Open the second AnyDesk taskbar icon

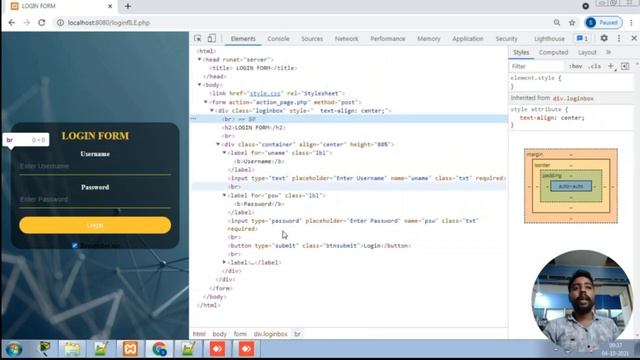[x=247, y=349]
